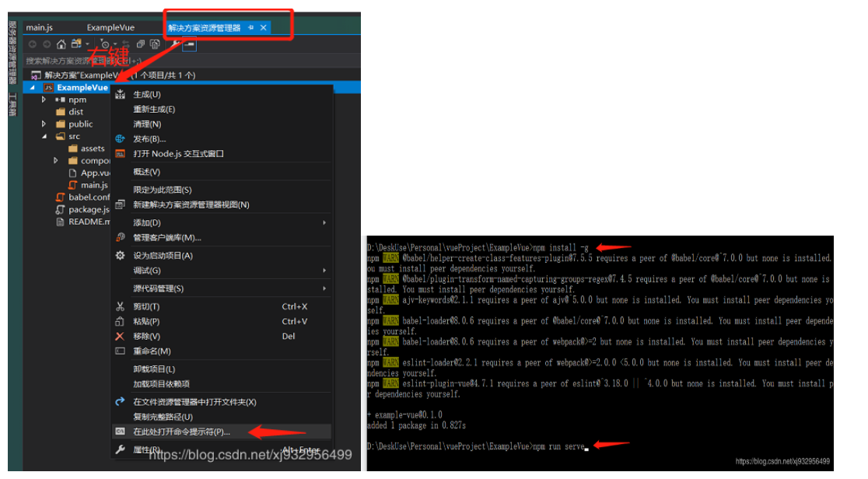Switch to the main.js editor tab
This screenshot has height=479, width=868.
click(x=40, y=26)
